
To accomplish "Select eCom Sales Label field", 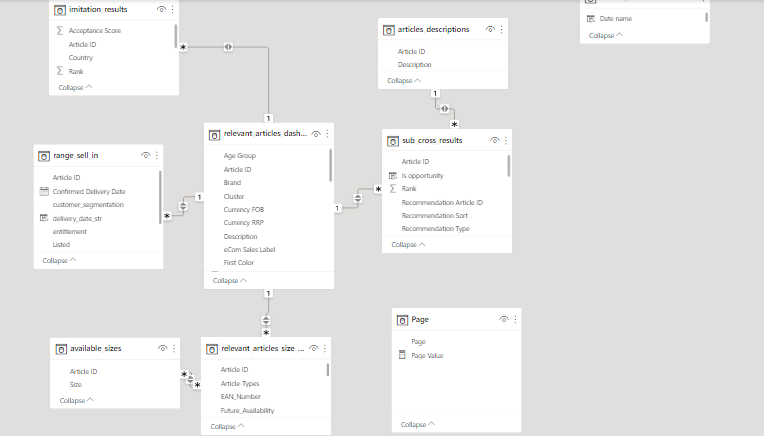I will 249,249.
